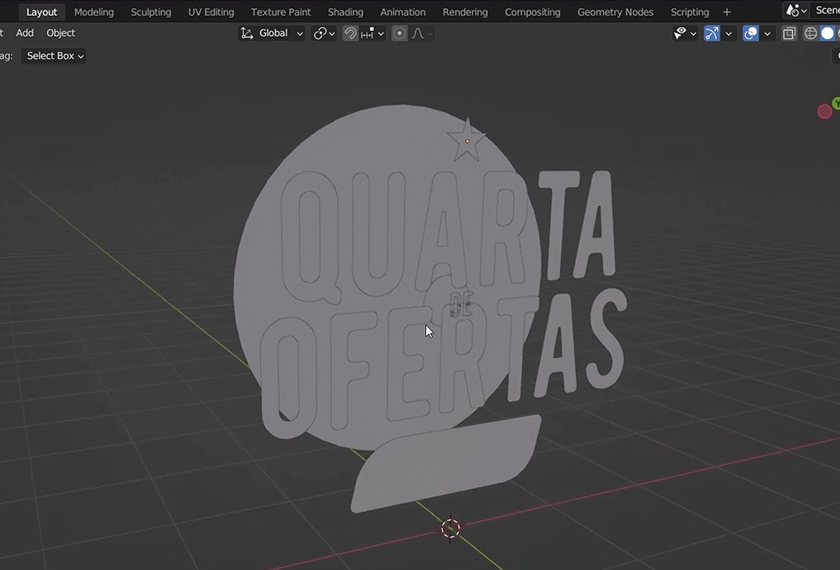Click the scene browse icon
This screenshot has height=570, width=840.
796,11
